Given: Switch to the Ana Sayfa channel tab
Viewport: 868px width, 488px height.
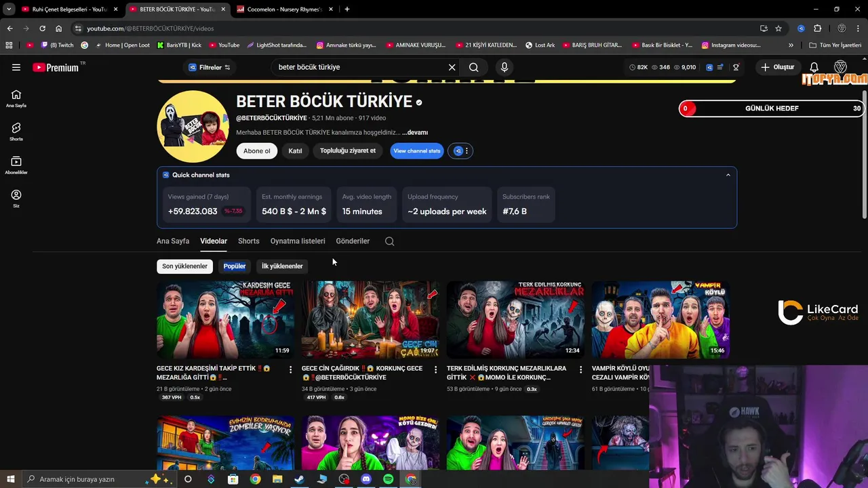Looking at the screenshot, I should (173, 241).
